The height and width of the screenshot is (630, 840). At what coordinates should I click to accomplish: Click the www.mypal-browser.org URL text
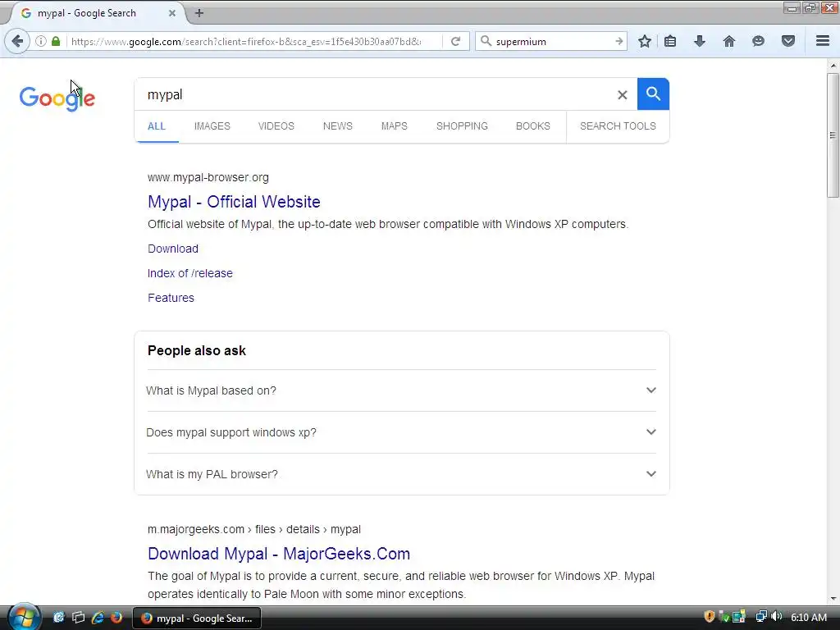click(x=208, y=177)
